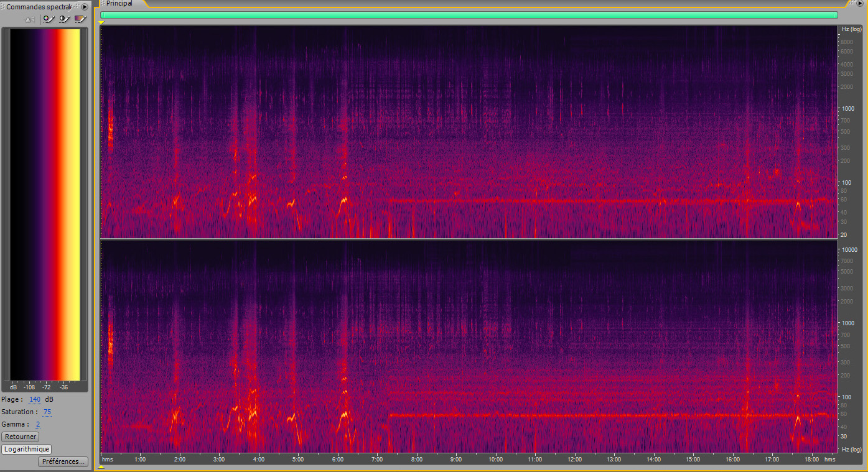Toggle the Logarithmique display mode
This screenshot has width=868, height=472.
coord(27,449)
